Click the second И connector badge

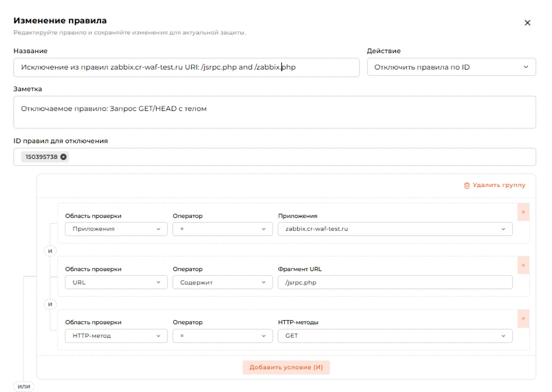50,304
